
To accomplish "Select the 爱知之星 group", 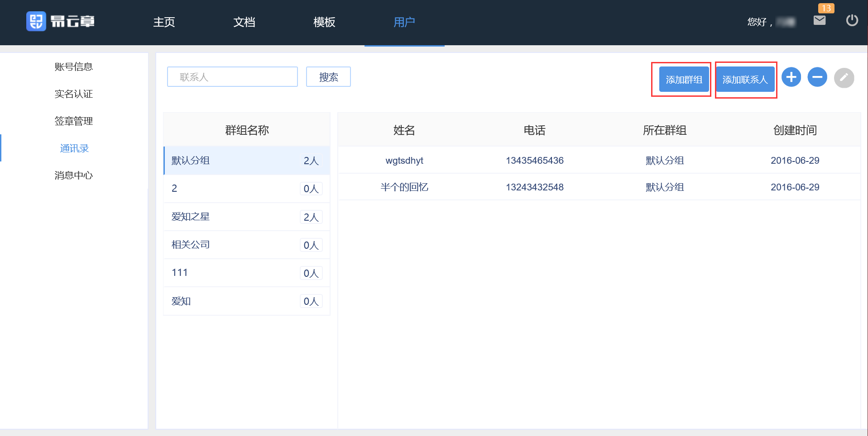I will point(246,217).
